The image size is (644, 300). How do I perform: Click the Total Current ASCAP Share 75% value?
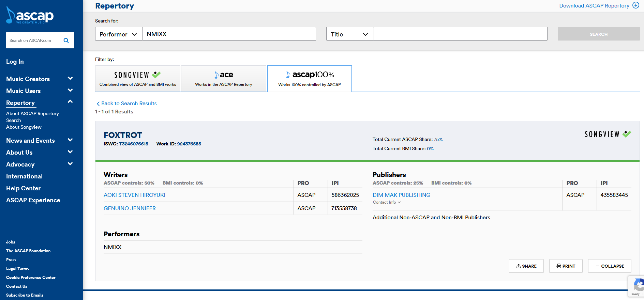click(438, 140)
